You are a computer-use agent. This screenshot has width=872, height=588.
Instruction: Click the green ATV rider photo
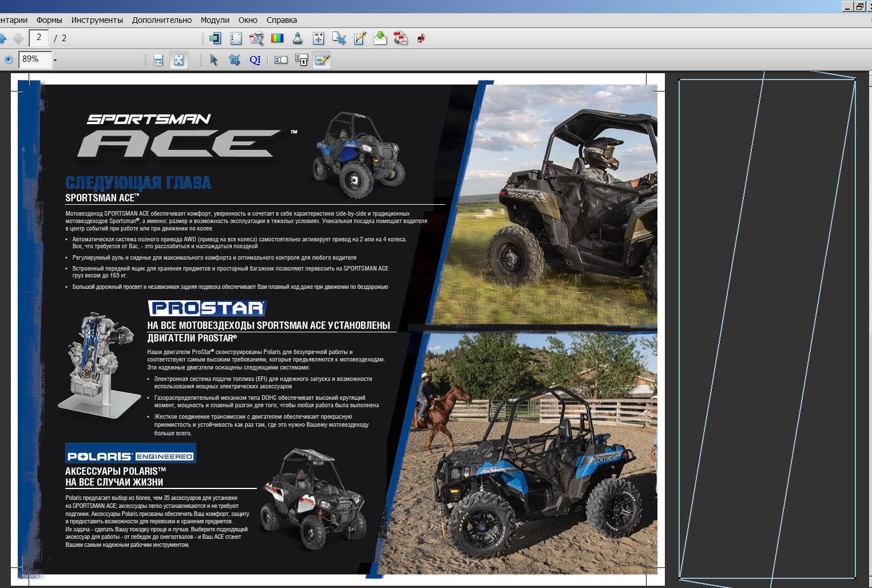(x=544, y=204)
